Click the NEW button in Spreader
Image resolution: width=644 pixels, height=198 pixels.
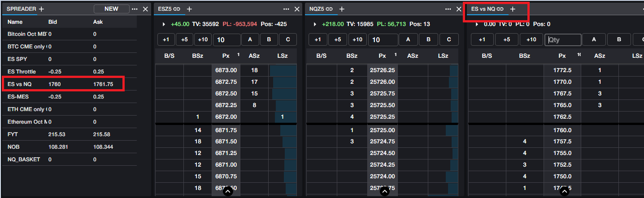click(111, 9)
